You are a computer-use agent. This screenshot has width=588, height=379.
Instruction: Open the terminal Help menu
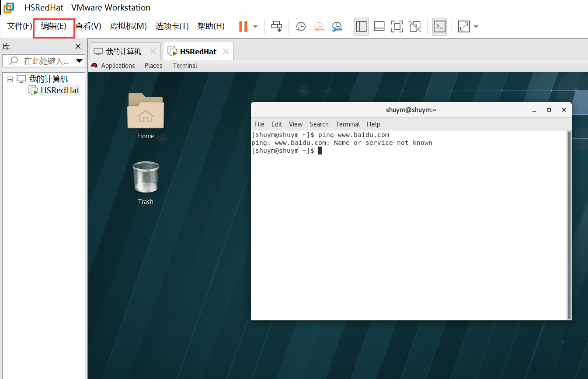click(373, 124)
